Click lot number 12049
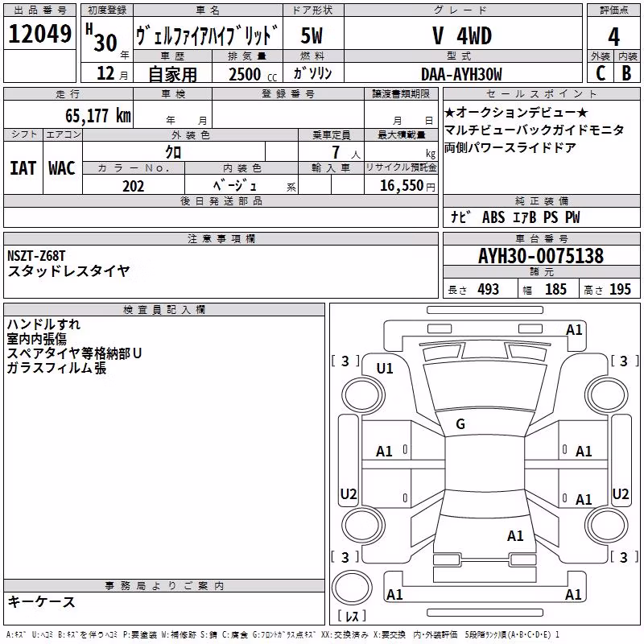 tap(39, 34)
